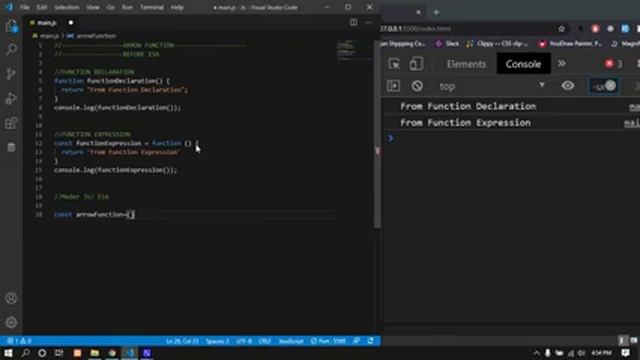
Task: Open Chrome from the taskbar
Action: coord(112,353)
